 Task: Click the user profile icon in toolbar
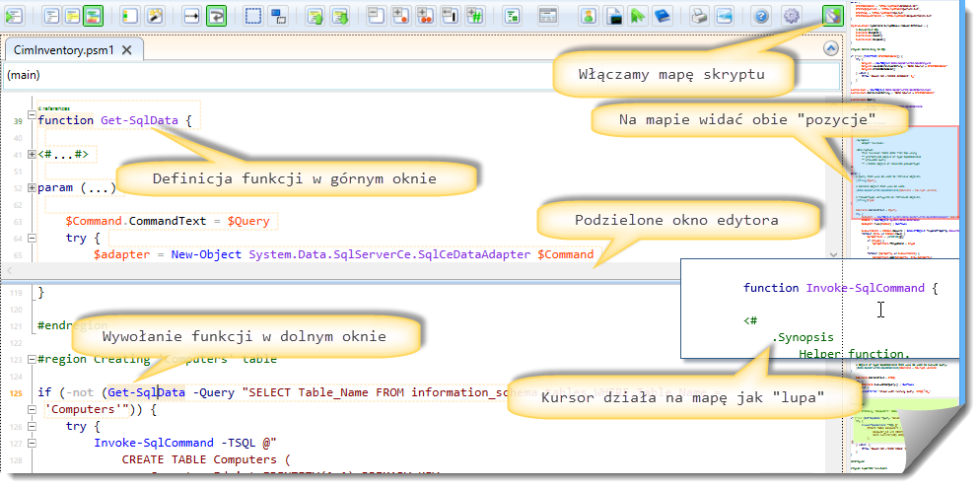(588, 16)
